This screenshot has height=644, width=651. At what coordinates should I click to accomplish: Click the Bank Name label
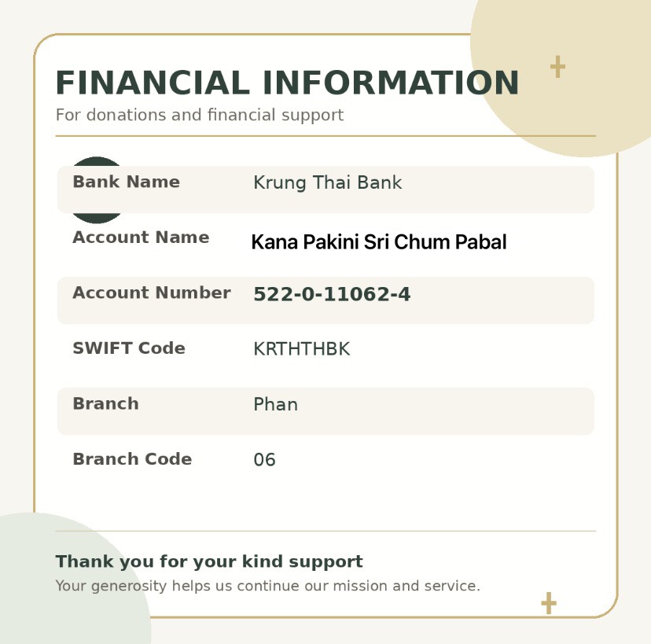[x=127, y=182]
